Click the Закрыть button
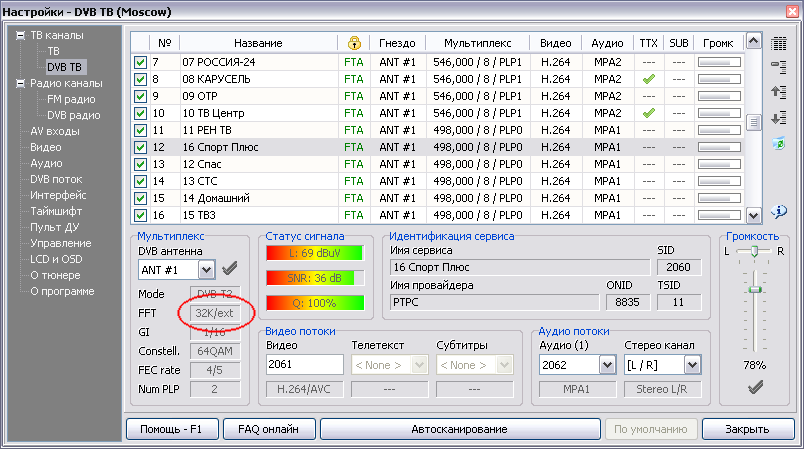Image resolution: width=804 pixels, height=449 pixels. (746, 429)
